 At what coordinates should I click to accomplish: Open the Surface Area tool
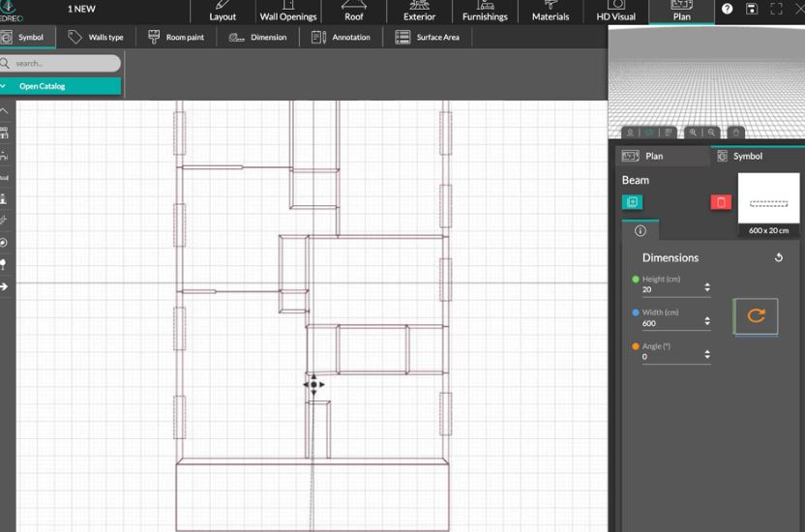(x=427, y=38)
